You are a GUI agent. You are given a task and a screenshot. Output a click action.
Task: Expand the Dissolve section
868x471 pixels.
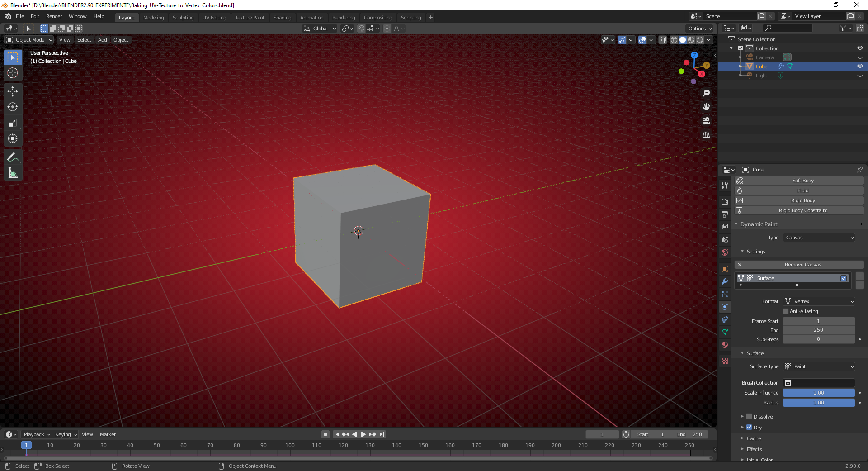(742, 417)
